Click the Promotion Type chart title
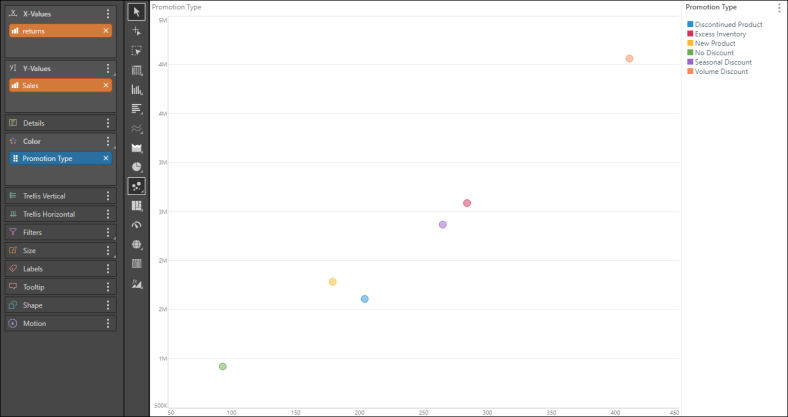Viewport: 788px width, 417px height. 176,7
